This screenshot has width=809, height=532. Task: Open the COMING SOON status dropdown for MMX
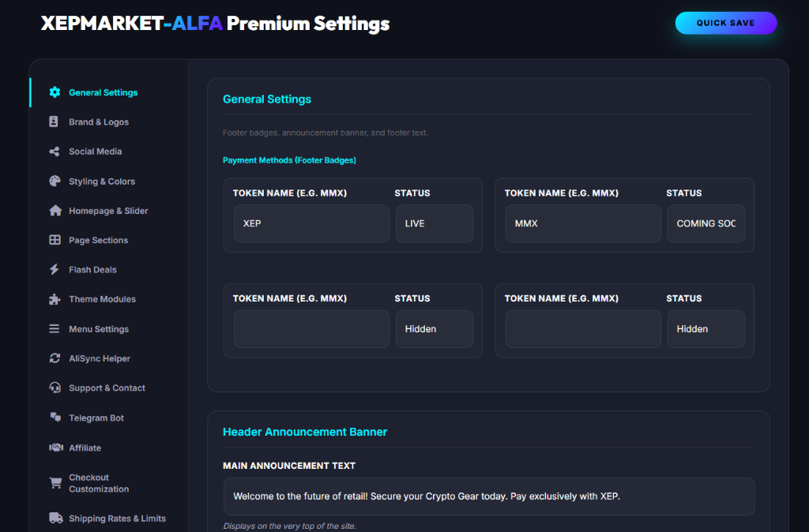click(706, 224)
